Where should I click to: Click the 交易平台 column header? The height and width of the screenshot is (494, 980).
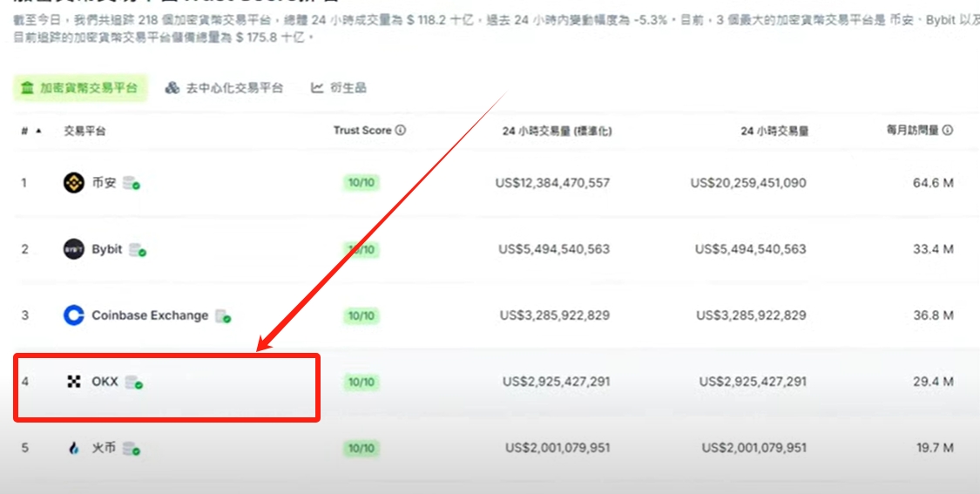84,132
